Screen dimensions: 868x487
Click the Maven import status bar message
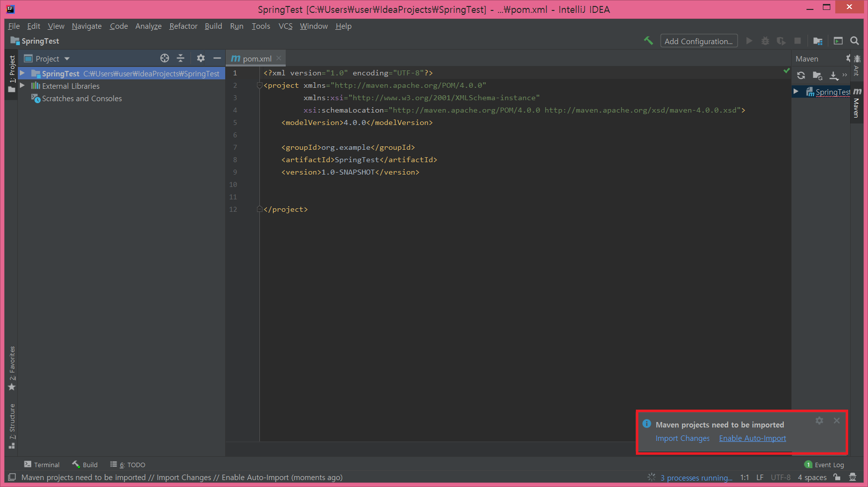click(x=182, y=477)
